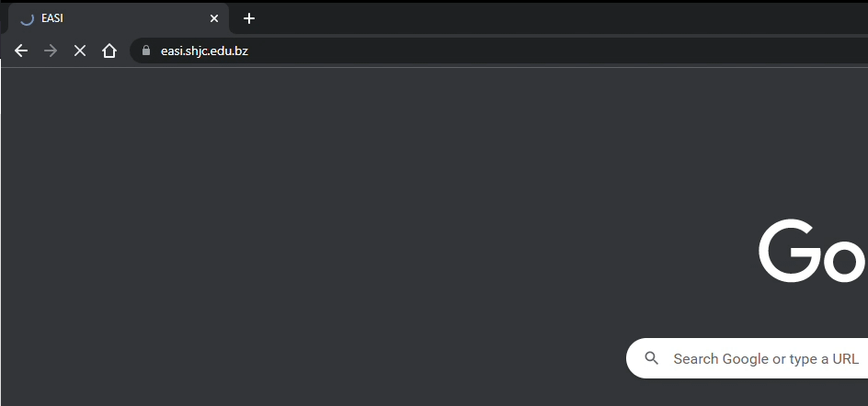868x406 pixels.
Task: Click the greyed-out forward arrow
Action: pyautogui.click(x=51, y=51)
